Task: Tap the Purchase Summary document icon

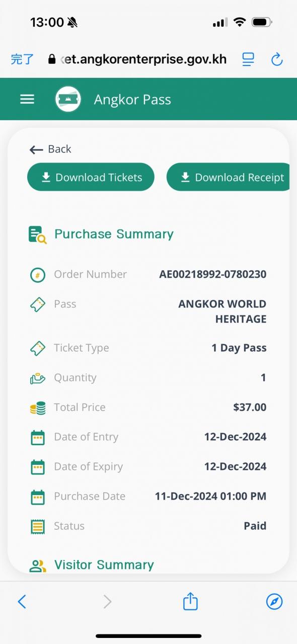Action: [38, 235]
